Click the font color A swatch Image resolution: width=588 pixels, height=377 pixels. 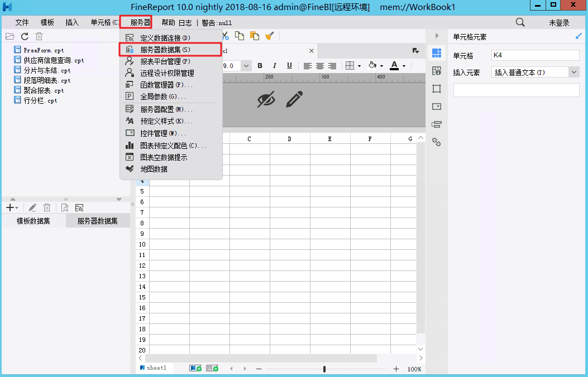click(x=394, y=65)
